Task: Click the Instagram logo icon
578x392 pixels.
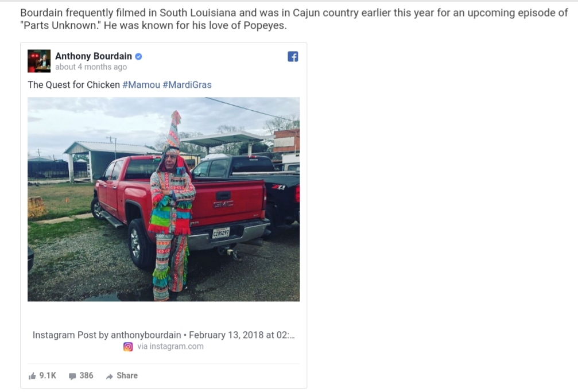Action: click(x=128, y=347)
